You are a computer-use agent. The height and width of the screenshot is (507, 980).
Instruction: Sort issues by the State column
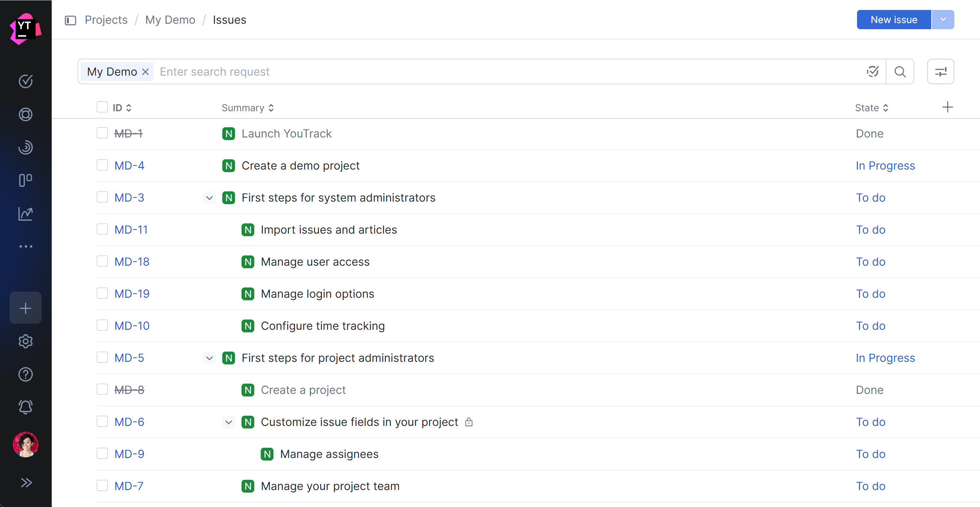coord(871,108)
